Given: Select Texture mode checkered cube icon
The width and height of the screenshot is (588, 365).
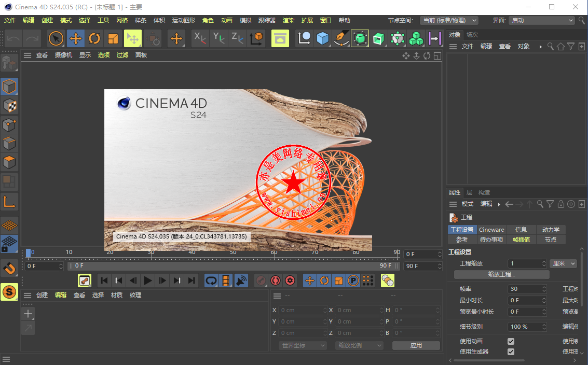Looking at the screenshot, I should [x=9, y=106].
